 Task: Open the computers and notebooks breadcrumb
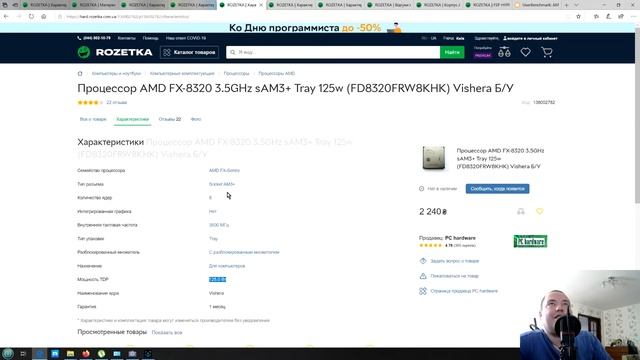tap(116, 73)
